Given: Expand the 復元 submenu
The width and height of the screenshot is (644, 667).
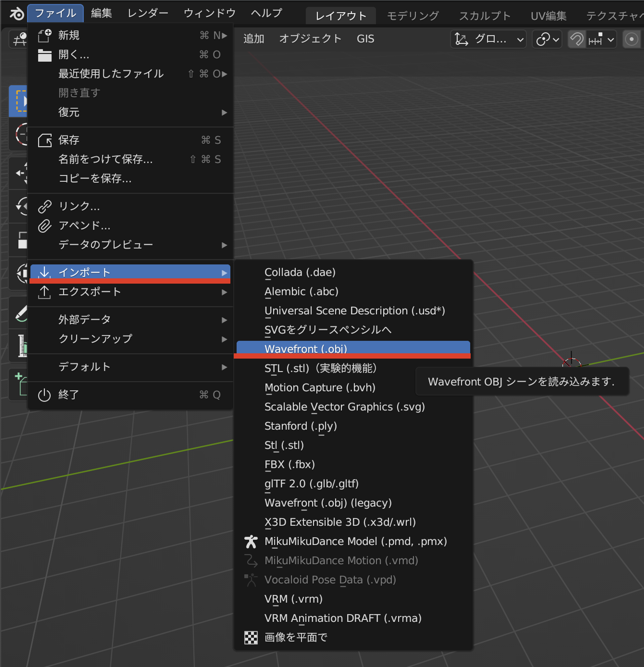Looking at the screenshot, I should click(130, 112).
